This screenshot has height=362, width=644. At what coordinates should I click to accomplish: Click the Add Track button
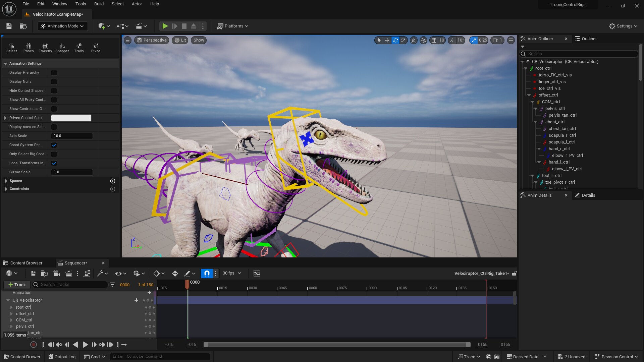click(x=16, y=285)
